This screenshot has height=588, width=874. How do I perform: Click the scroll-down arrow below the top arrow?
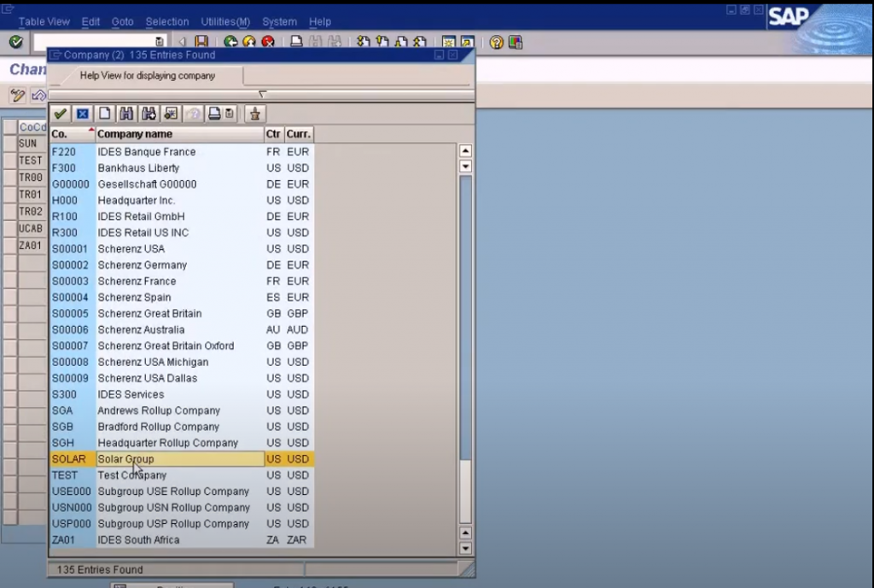point(465,166)
